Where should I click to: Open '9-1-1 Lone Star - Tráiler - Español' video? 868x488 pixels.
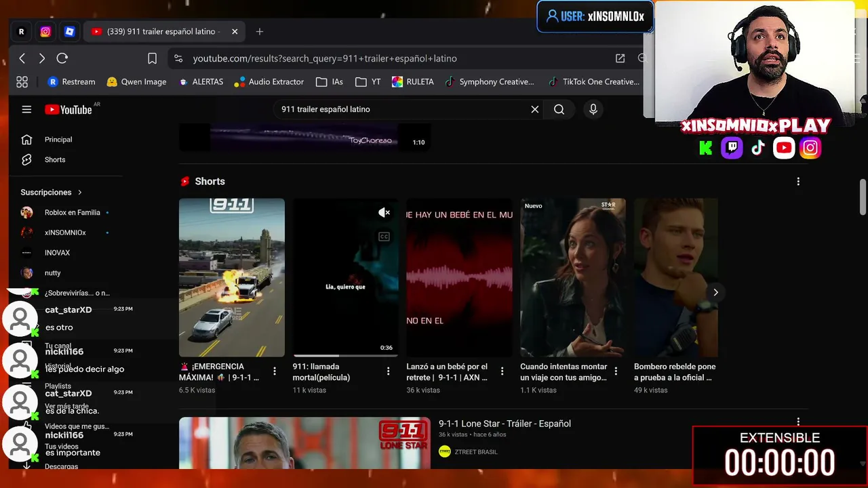pyautogui.click(x=505, y=424)
